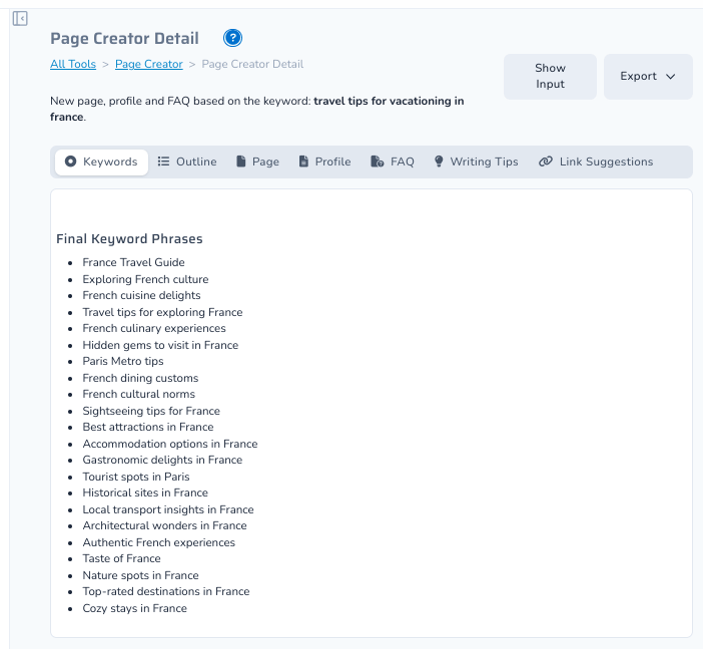Image resolution: width=704 pixels, height=650 pixels.
Task: Click the Page Creator Detail heading
Action: 124,39
